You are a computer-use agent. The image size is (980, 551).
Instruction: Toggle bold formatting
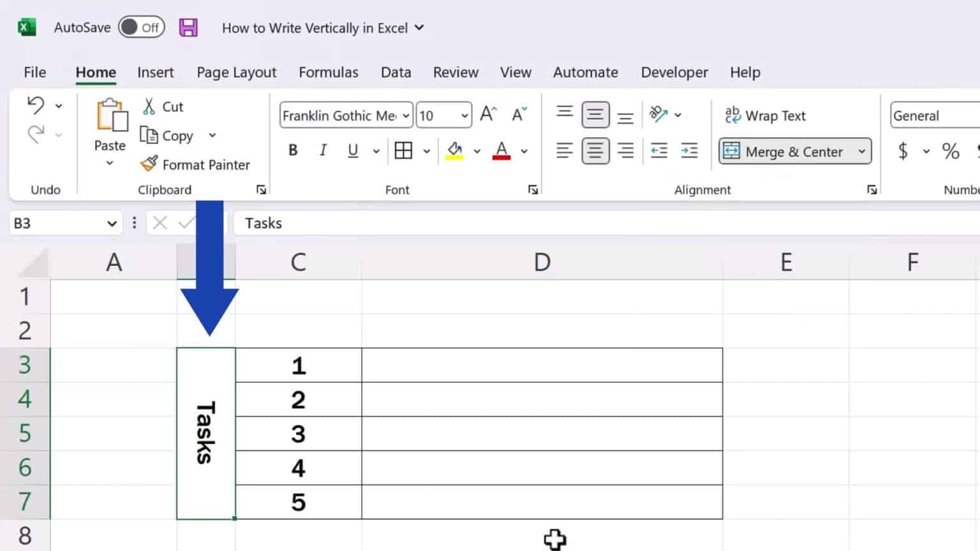click(293, 151)
